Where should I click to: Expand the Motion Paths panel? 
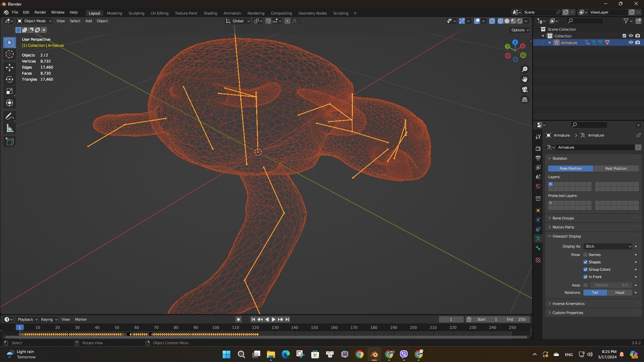tap(563, 227)
